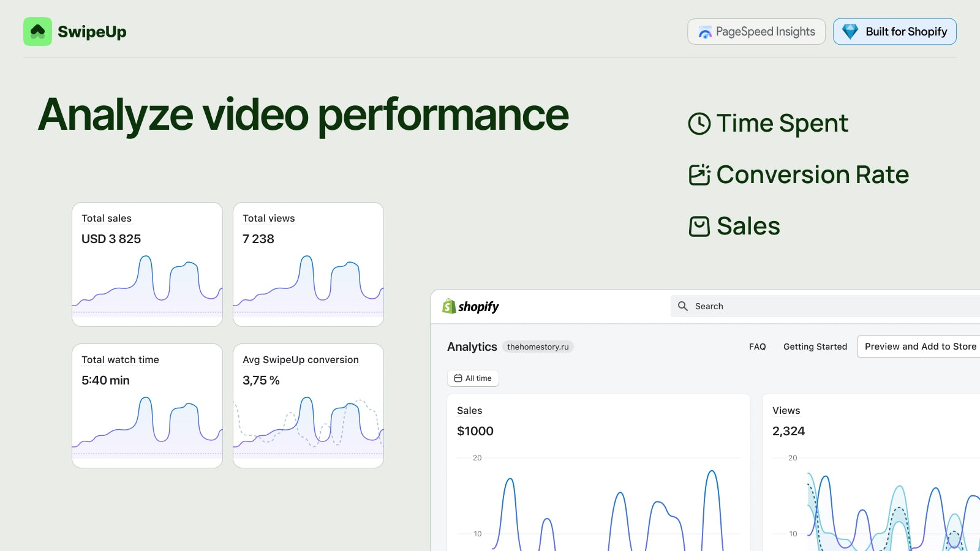Click the Analytics page heading
The width and height of the screenshot is (980, 551).
click(472, 347)
